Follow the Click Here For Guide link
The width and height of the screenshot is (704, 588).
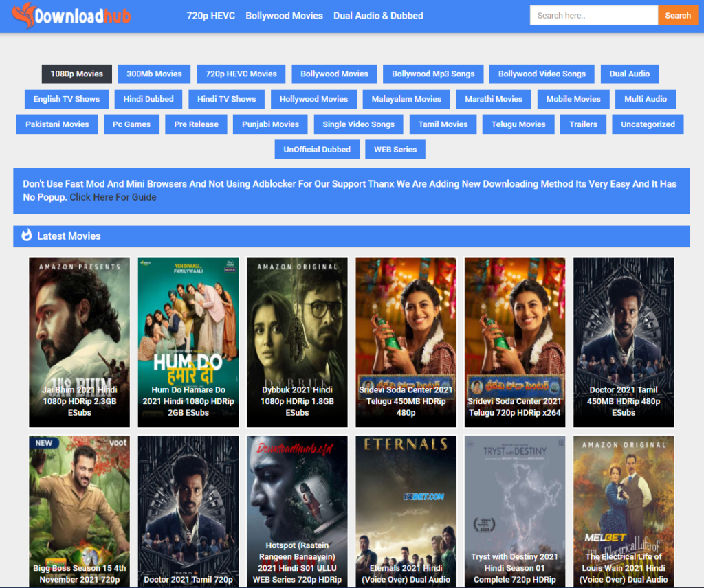coord(113,197)
